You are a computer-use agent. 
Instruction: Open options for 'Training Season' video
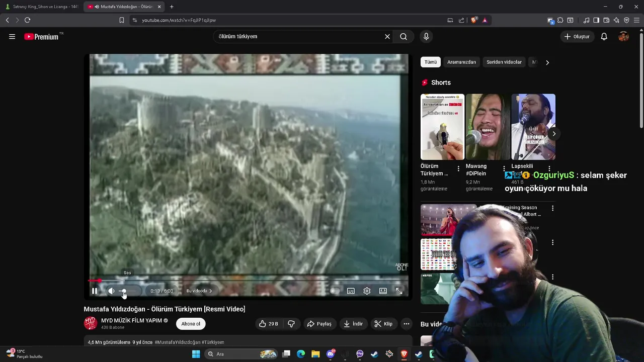[x=552, y=208]
